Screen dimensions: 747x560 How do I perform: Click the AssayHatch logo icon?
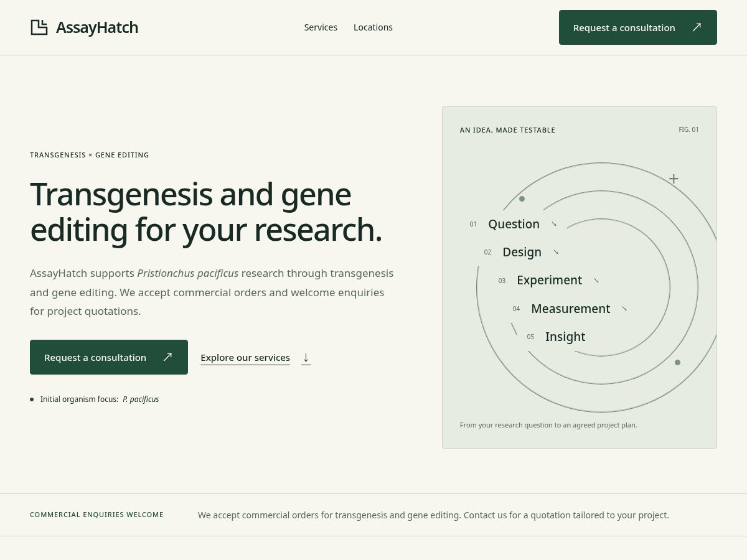coord(39,27)
